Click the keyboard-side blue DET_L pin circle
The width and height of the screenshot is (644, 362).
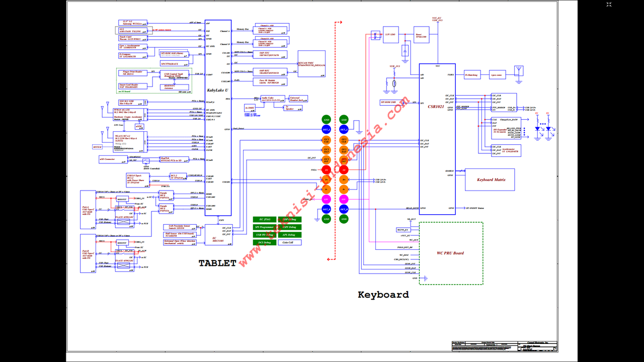coord(344,130)
